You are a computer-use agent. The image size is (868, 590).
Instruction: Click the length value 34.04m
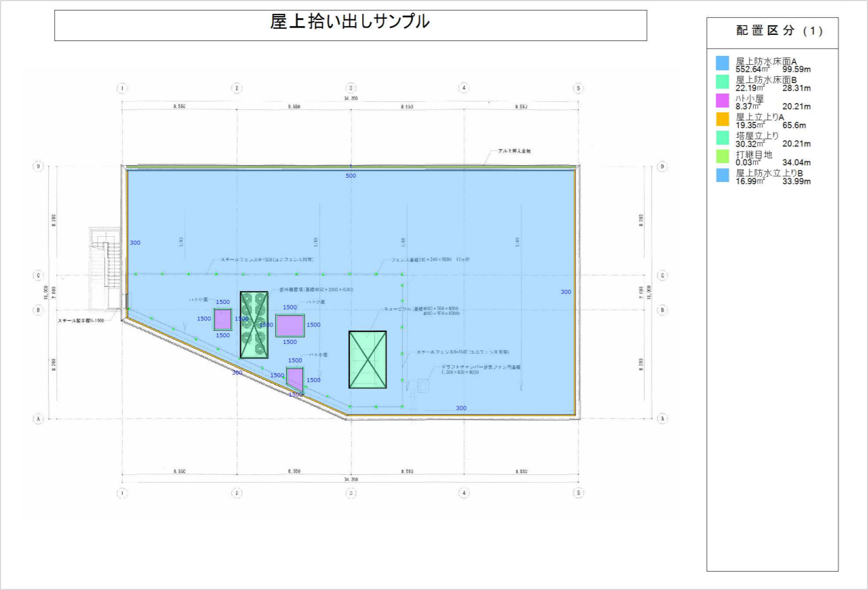797,162
